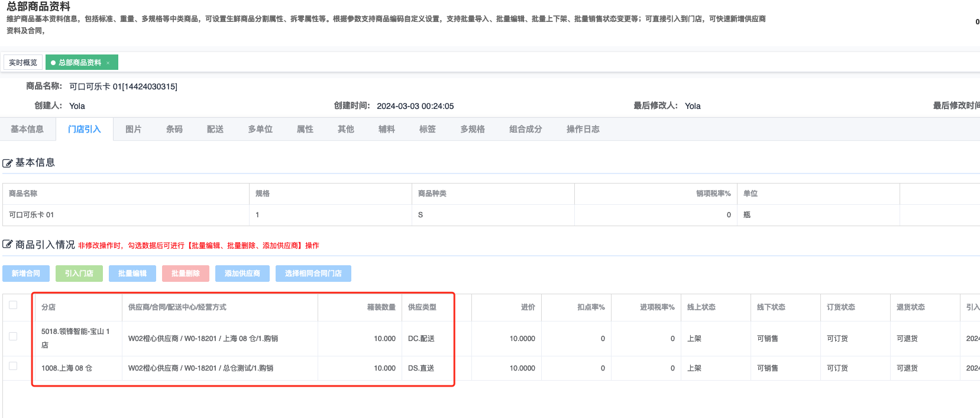Hit the 添加供应商 button
Image resolution: width=980 pixels, height=418 pixels.
tap(242, 274)
